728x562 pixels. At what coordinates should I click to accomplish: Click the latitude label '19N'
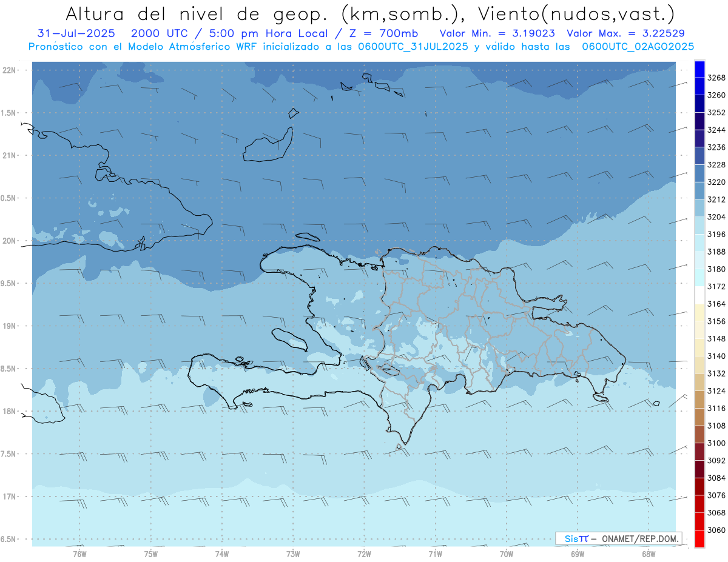pyautogui.click(x=10, y=326)
